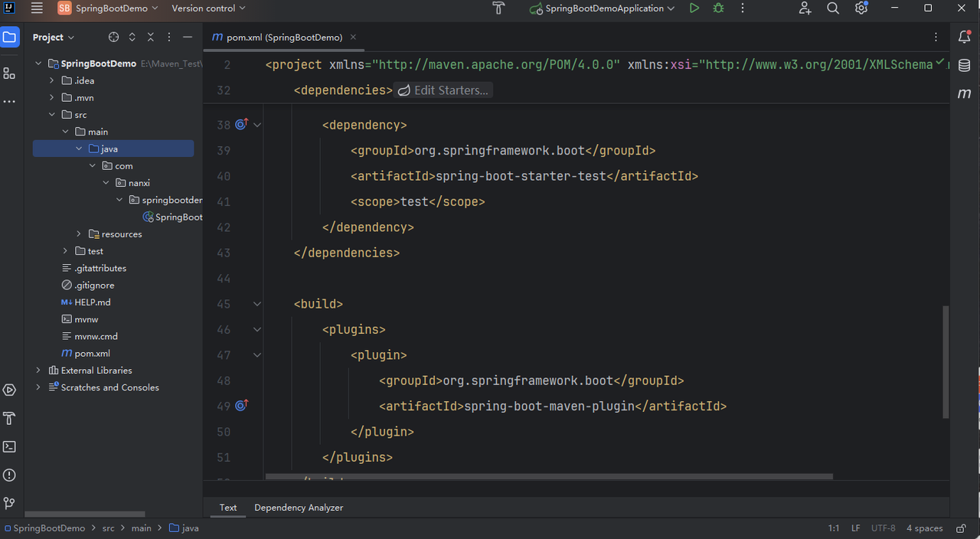Screen dimensions: 980x539
Task: Click the Edit Starters inlay button
Action: point(443,90)
